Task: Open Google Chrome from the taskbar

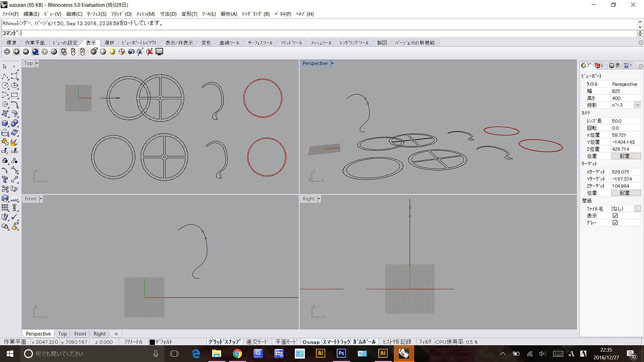Action: (x=237, y=353)
